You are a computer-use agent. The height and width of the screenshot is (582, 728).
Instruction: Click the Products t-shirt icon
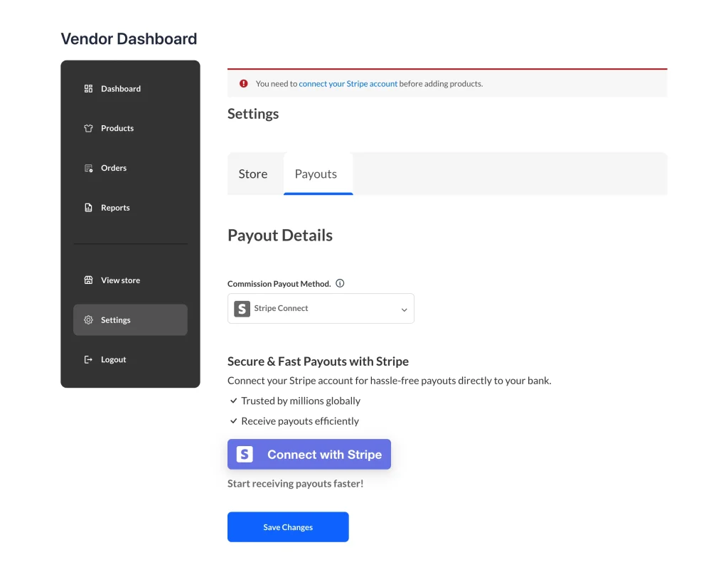click(88, 128)
